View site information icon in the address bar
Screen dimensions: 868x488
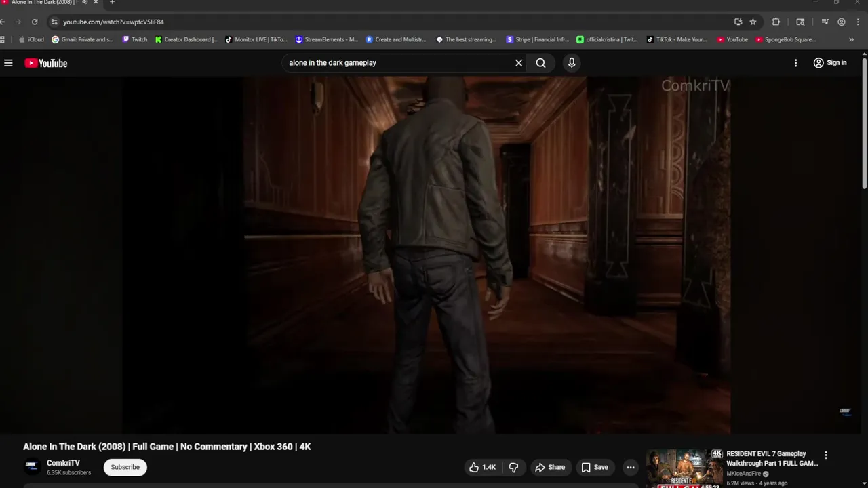(x=54, y=22)
